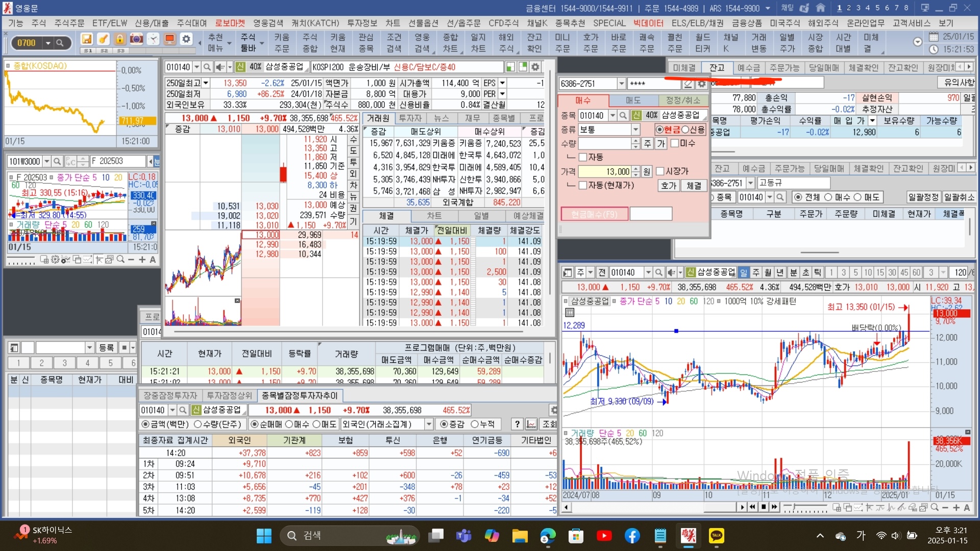Click the 일괄취소 bulk cancel button
Screen dimensions: 980x551
tap(959, 197)
